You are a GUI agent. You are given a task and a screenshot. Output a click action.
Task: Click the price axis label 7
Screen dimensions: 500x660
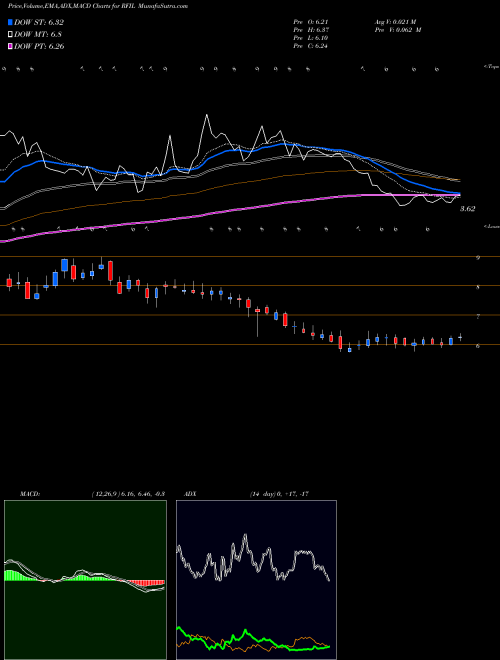(478, 317)
